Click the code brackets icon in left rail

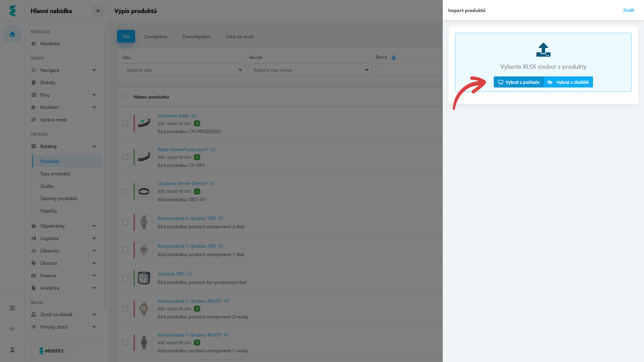coord(12,329)
